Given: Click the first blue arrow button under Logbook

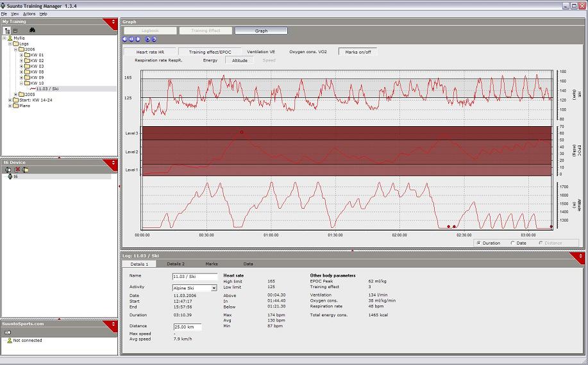Looking at the screenshot, I should (x=125, y=39).
